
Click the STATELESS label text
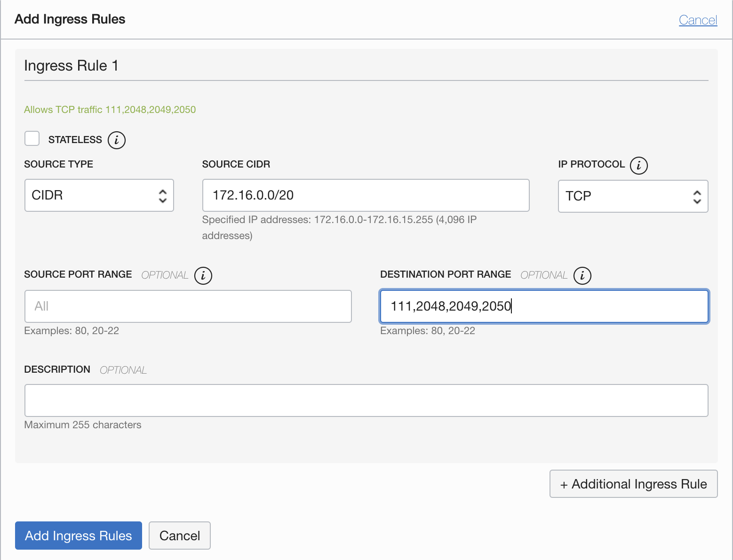(x=75, y=140)
